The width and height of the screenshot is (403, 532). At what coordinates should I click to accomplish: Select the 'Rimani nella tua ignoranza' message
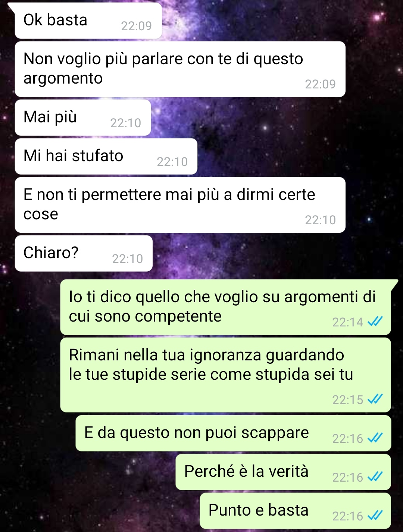click(226, 375)
